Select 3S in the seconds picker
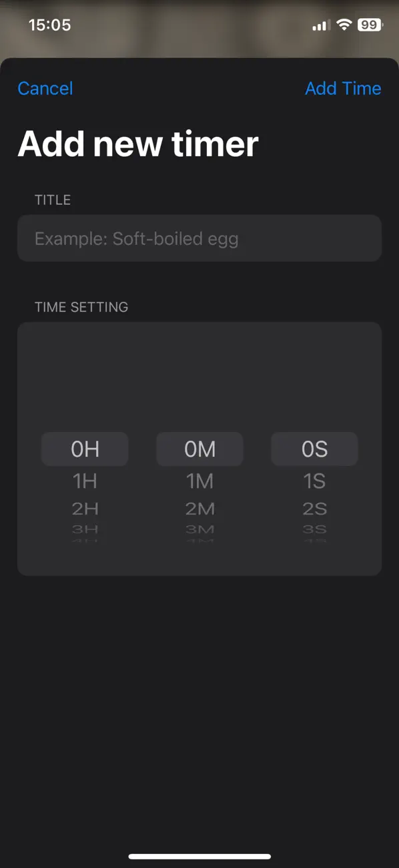 pos(314,530)
